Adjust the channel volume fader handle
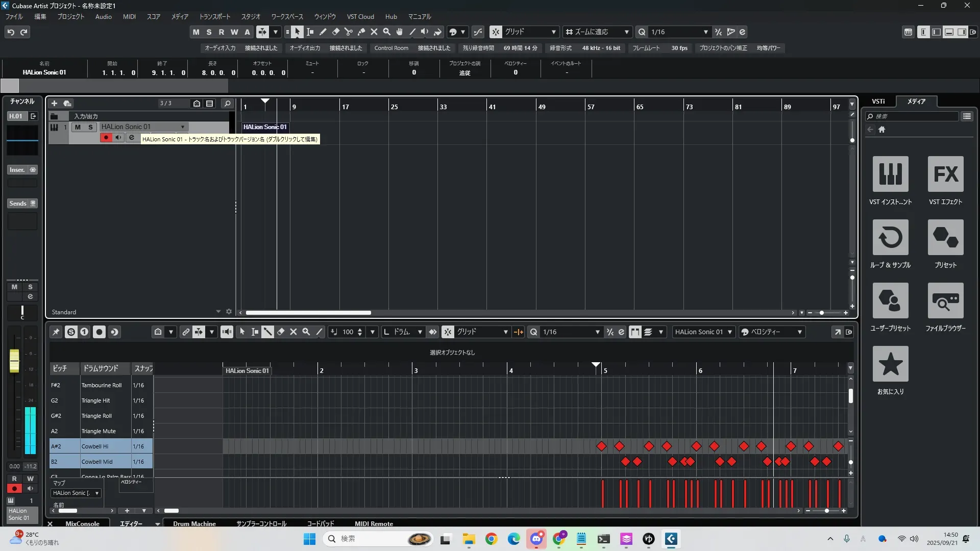This screenshot has height=551, width=980. coord(14,360)
